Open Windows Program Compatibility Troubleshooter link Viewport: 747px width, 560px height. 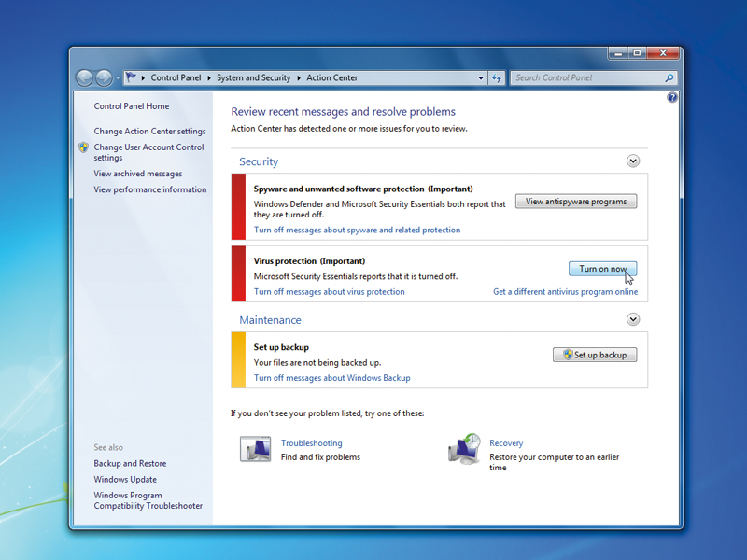click(x=148, y=500)
